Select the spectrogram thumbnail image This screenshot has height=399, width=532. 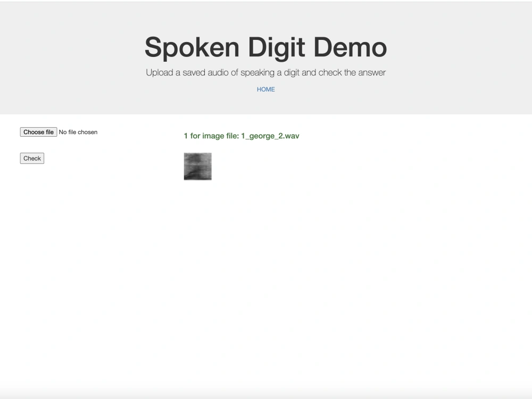click(x=198, y=166)
